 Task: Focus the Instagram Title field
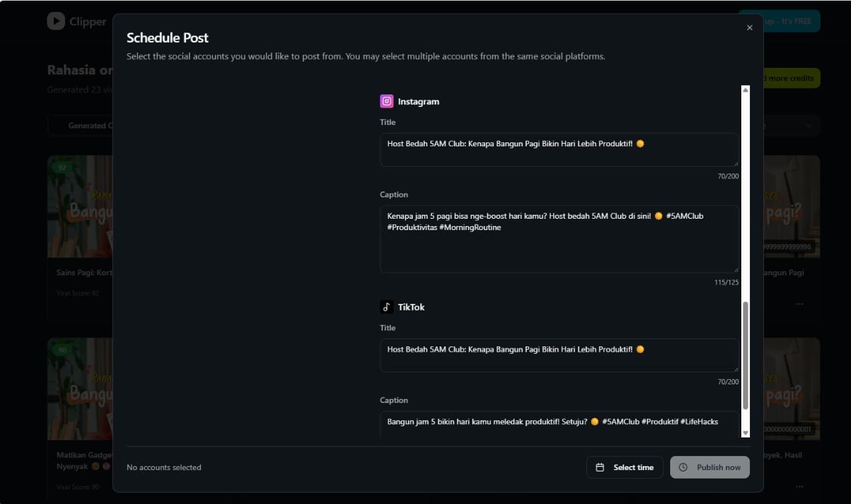tap(558, 150)
